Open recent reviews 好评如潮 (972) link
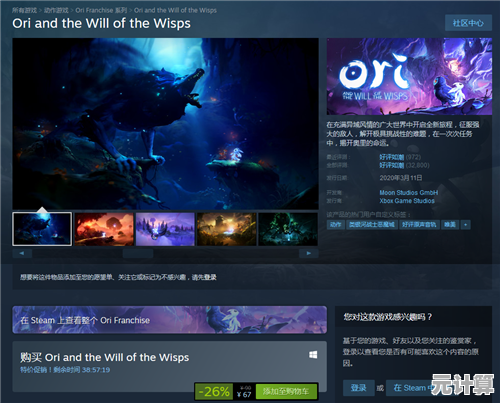The image size is (500, 403). click(x=400, y=157)
